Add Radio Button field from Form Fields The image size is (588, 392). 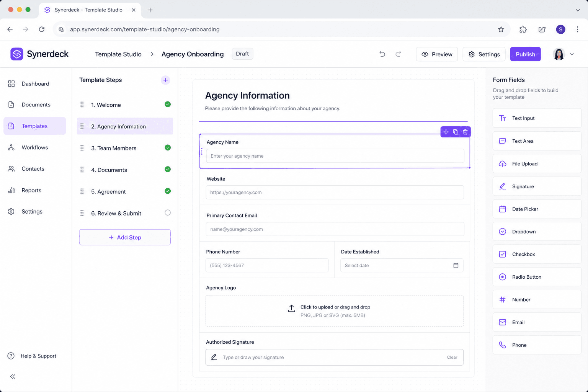537,277
